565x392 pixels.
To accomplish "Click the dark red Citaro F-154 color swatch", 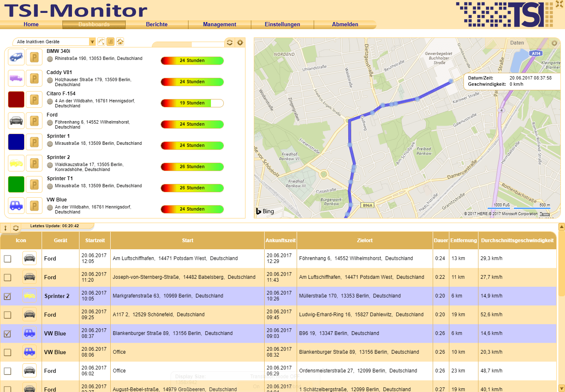I will coord(16,99).
